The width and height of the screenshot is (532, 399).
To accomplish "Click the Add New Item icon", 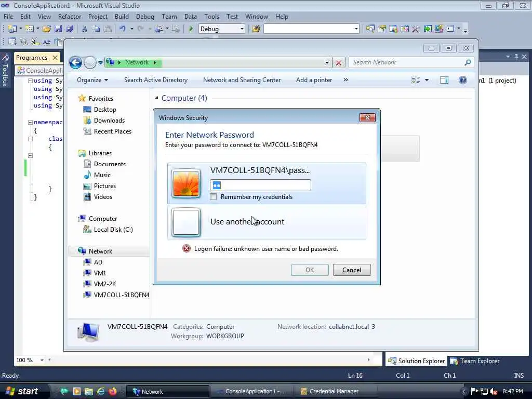I will (30, 29).
